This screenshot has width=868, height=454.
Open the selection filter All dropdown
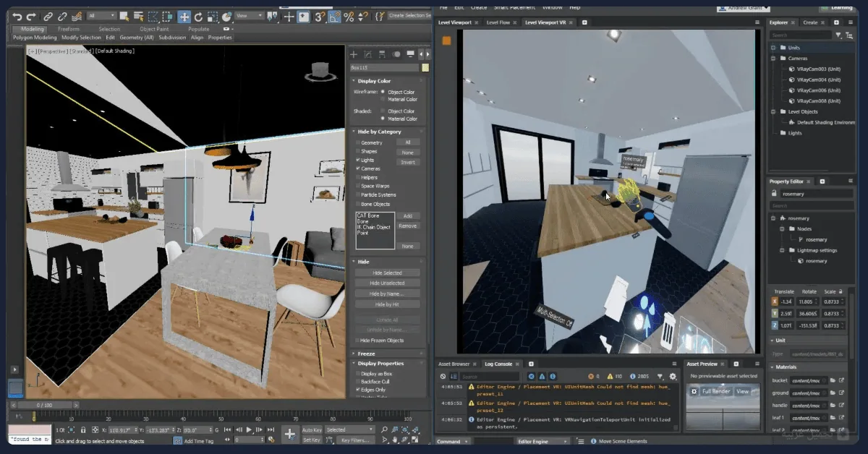click(x=102, y=16)
